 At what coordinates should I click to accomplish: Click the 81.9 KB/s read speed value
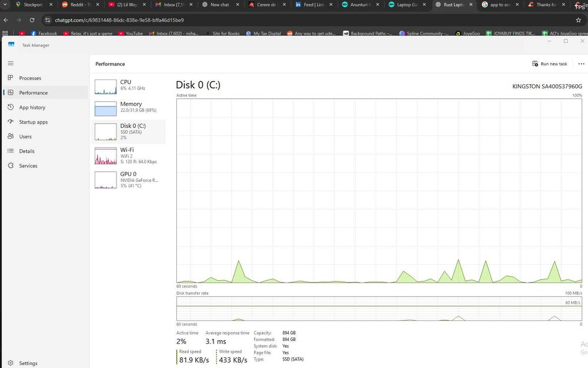(194, 360)
